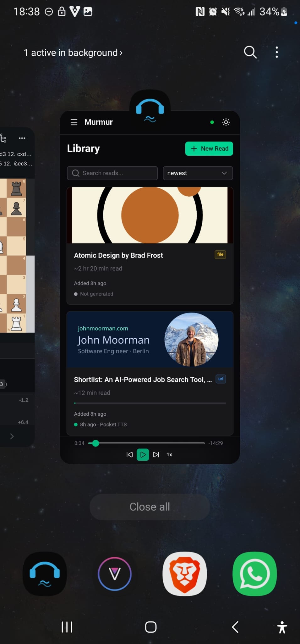Launch the purple V app from dock
Screen dimensions: 300x644
115,574
